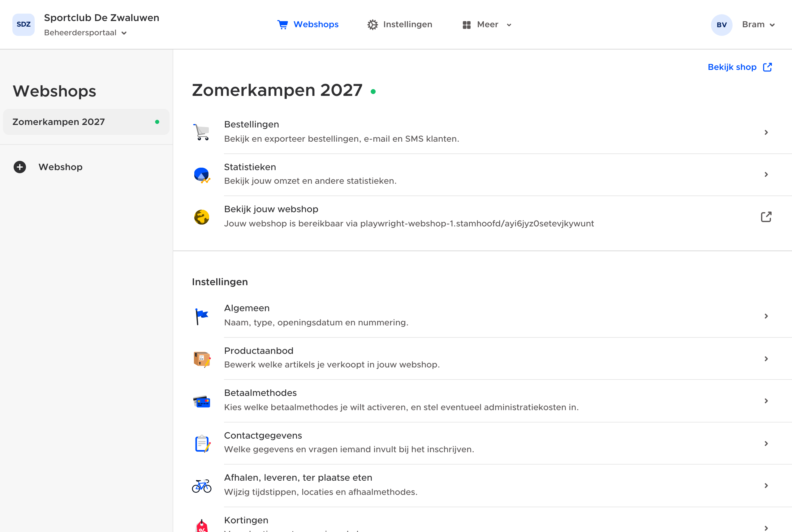Screen dimensions: 792x532
Task: Click the plus icon to add a webshop
Action: pyautogui.click(x=20, y=167)
